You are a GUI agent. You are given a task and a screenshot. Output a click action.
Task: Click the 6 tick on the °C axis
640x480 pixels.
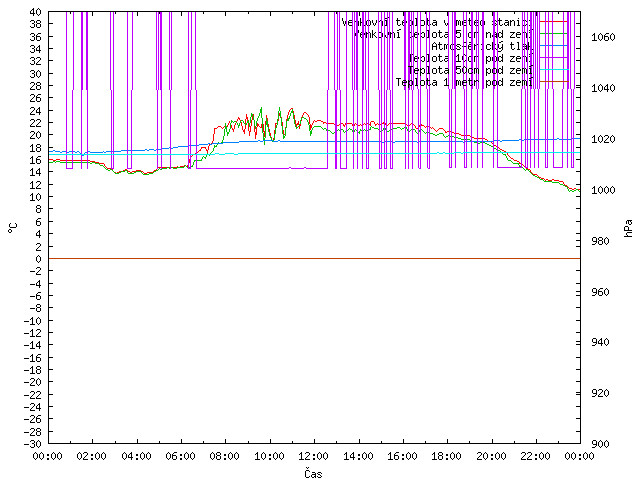(38, 222)
